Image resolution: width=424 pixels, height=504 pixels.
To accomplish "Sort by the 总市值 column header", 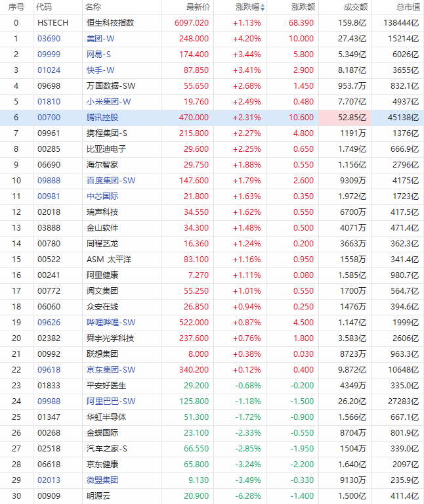I will [408, 7].
